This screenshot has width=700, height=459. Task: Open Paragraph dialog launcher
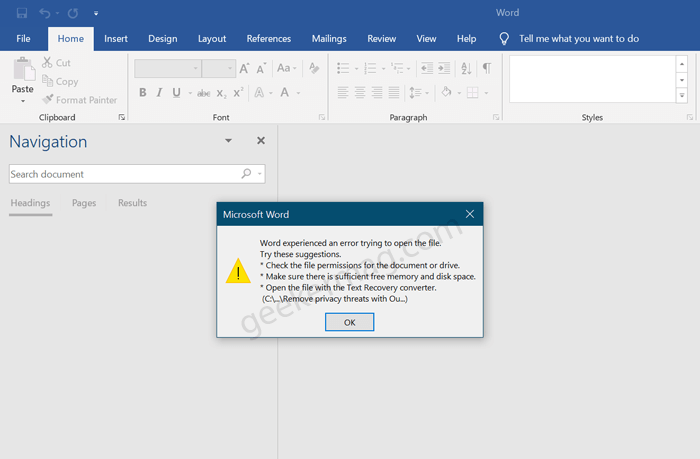pyautogui.click(x=496, y=117)
